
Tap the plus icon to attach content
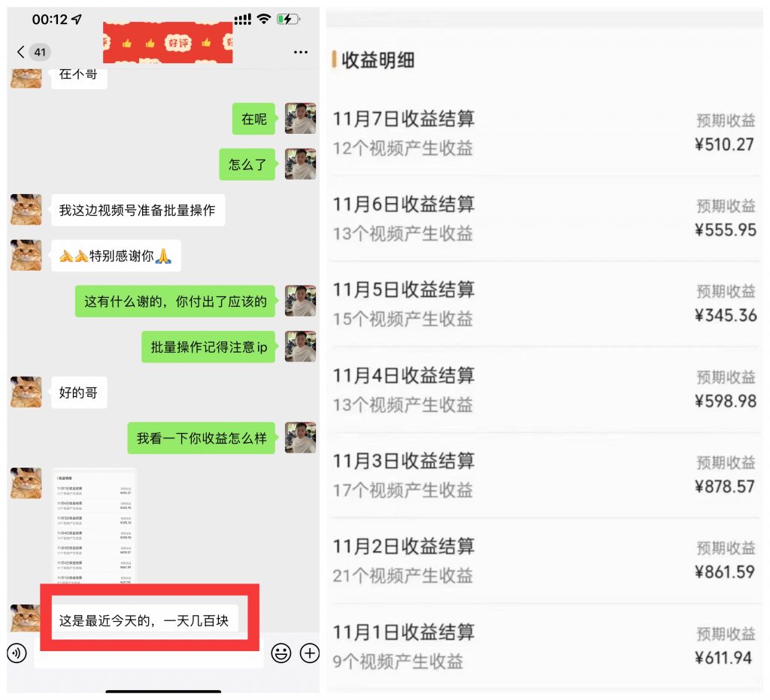(x=309, y=654)
